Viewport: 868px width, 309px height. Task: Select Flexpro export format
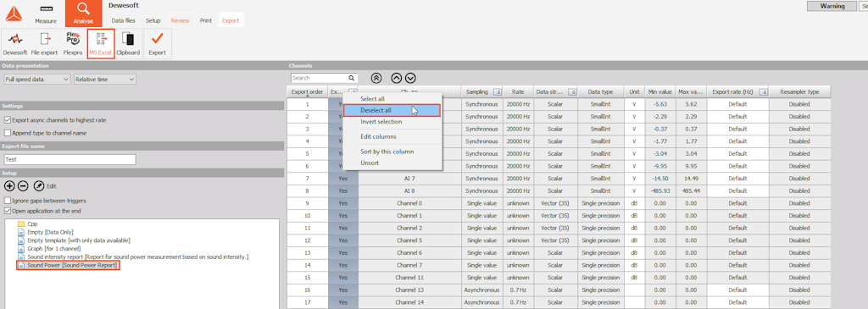(x=73, y=44)
